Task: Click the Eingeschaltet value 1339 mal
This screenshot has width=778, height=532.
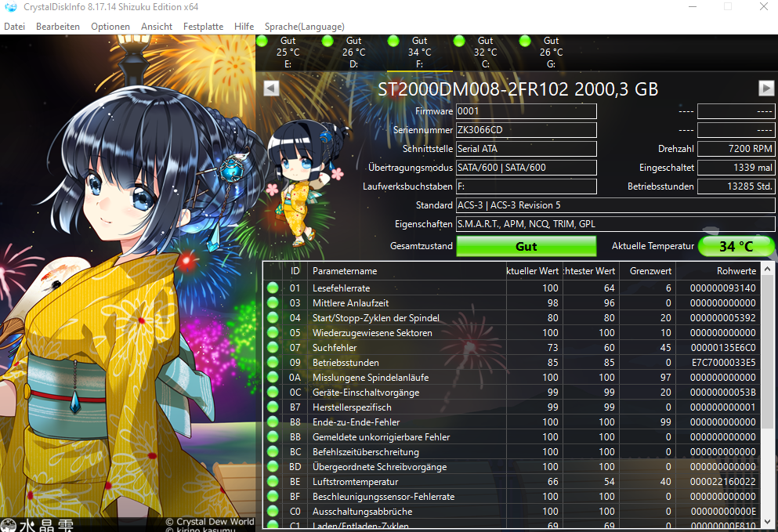Action: click(736, 168)
